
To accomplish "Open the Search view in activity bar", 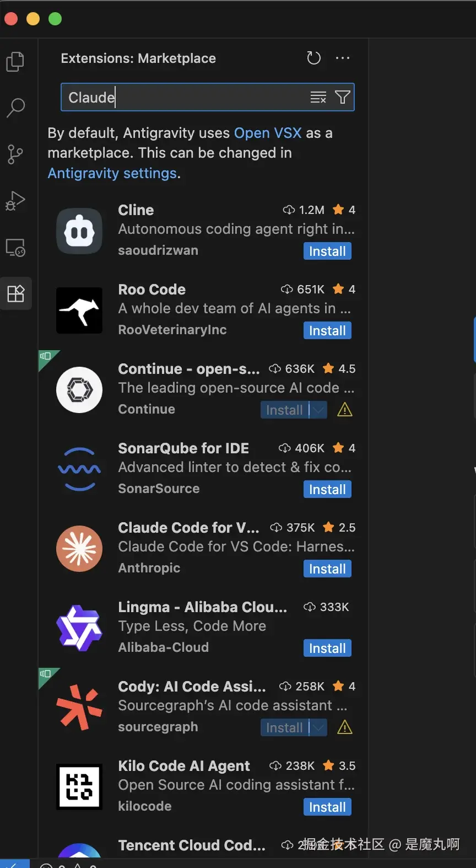I will point(15,108).
